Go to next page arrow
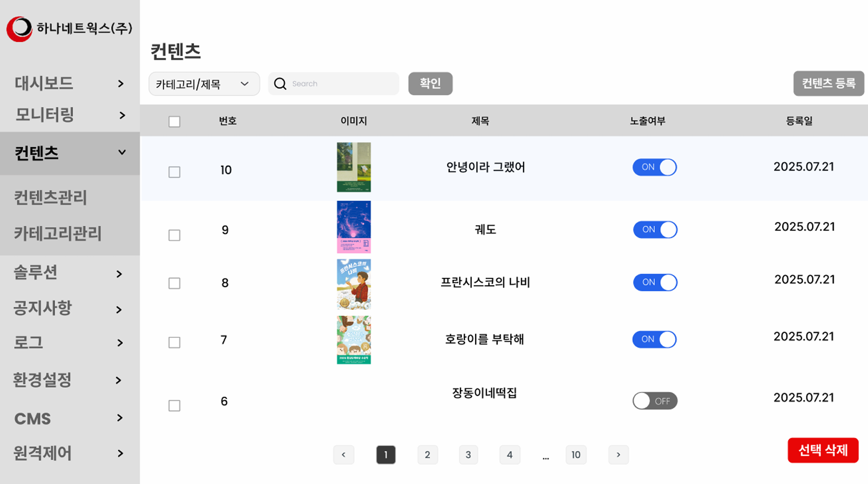This screenshot has height=484, width=868. (618, 455)
